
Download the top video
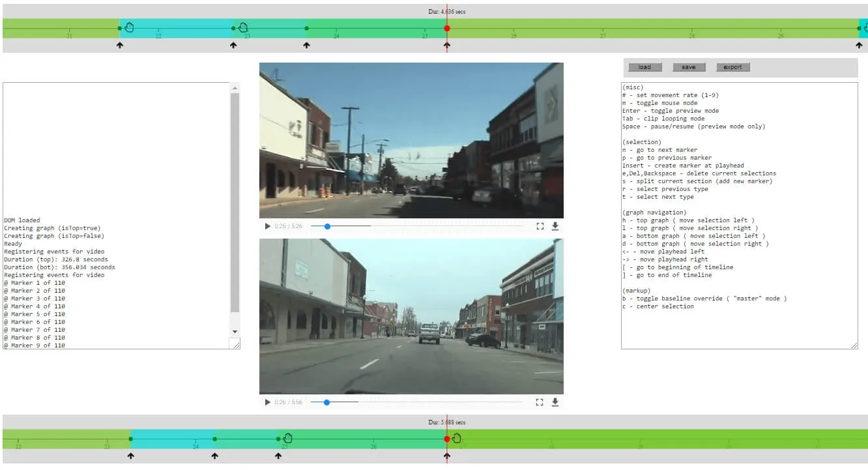coord(555,226)
